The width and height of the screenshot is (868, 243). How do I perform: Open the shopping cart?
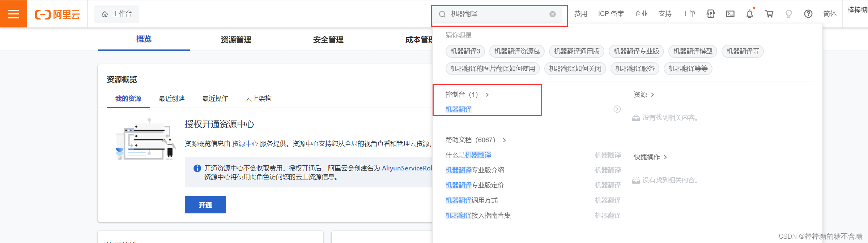(x=769, y=14)
